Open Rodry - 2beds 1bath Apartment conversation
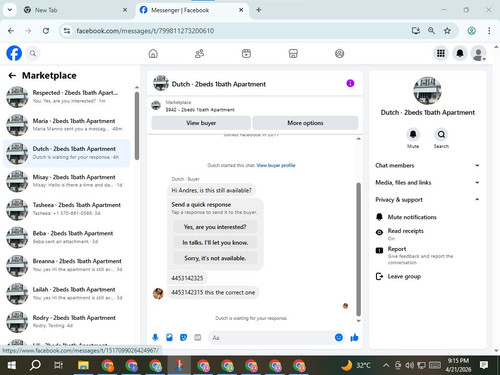 click(67, 322)
